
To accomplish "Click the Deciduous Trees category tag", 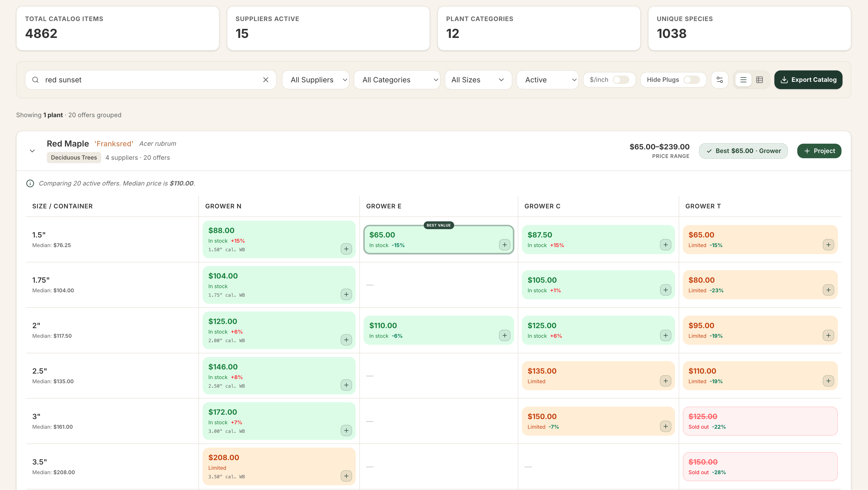I will (x=74, y=158).
